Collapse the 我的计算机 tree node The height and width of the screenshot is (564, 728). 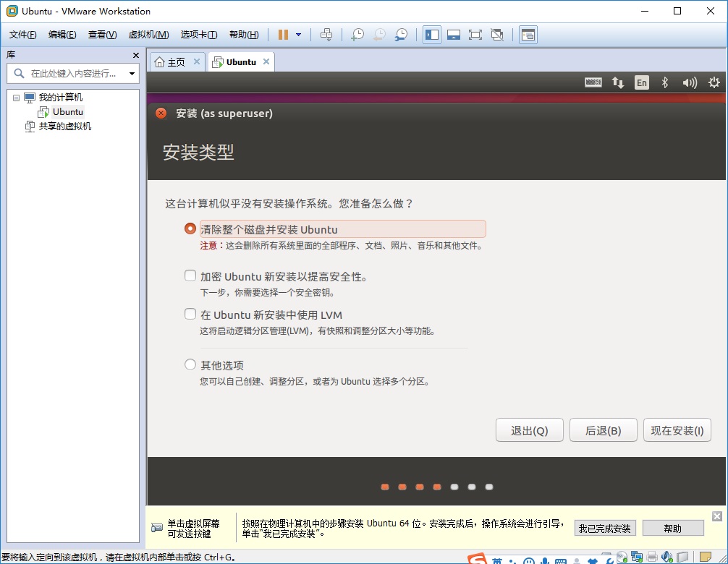coord(16,98)
